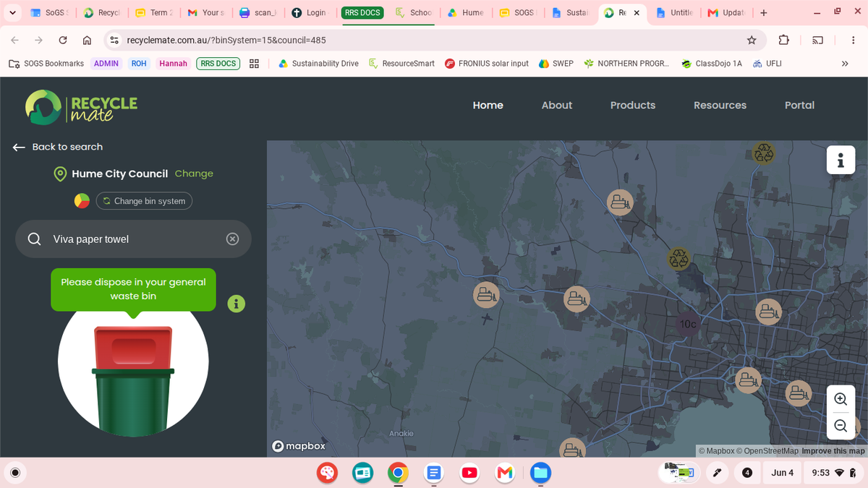Open the launcher button on the shelf

click(x=14, y=473)
